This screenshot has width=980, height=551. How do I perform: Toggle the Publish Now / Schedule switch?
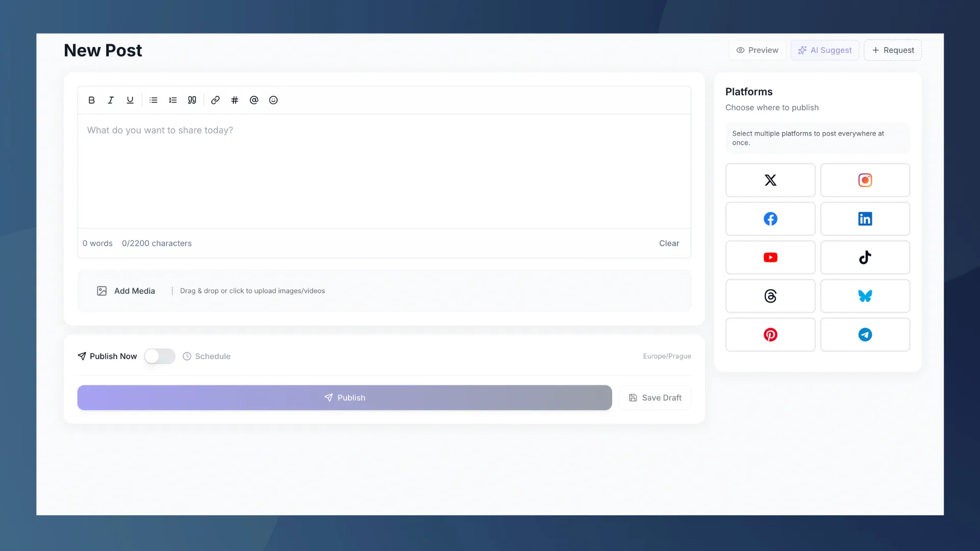160,356
